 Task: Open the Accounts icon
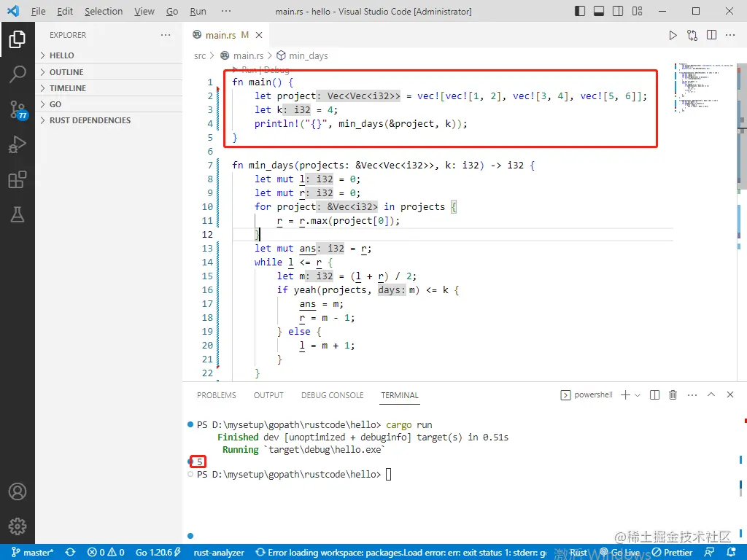tap(18, 491)
